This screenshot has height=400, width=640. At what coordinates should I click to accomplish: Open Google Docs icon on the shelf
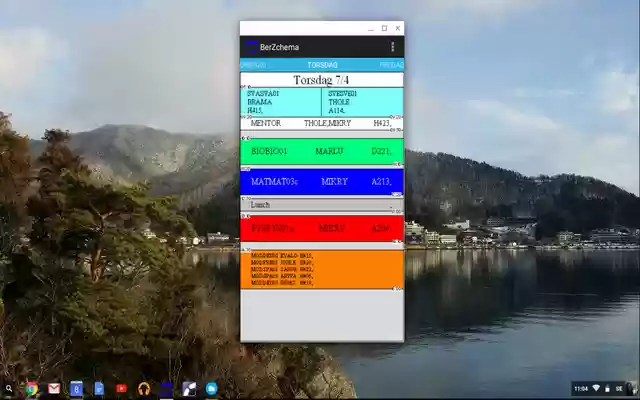click(99, 388)
